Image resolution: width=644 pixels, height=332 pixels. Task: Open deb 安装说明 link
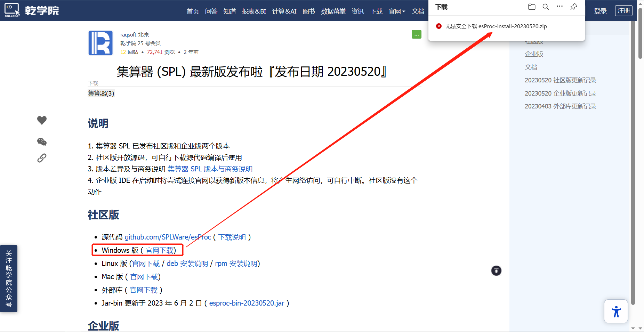tap(187, 264)
